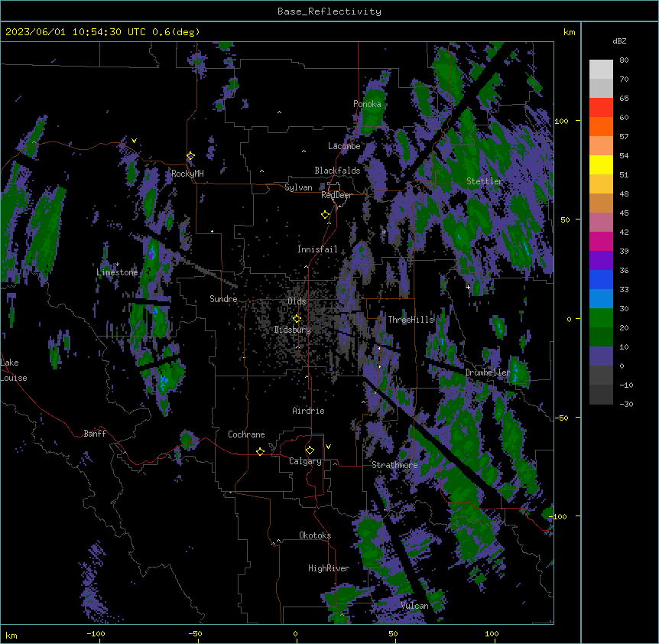Click the Ponoka city label

367,104
